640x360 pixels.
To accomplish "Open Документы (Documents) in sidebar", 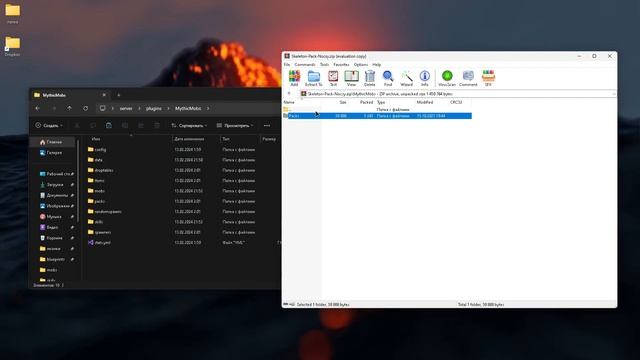I will pos(53,195).
